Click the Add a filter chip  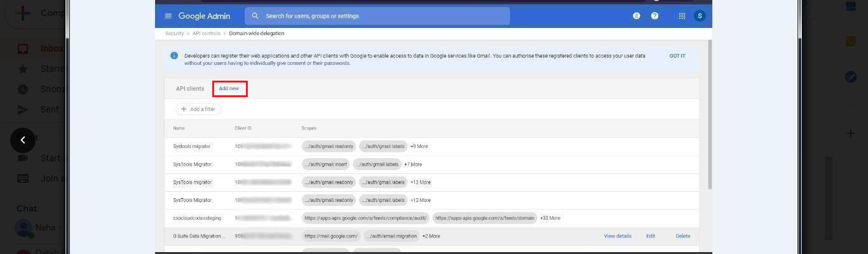(x=198, y=109)
